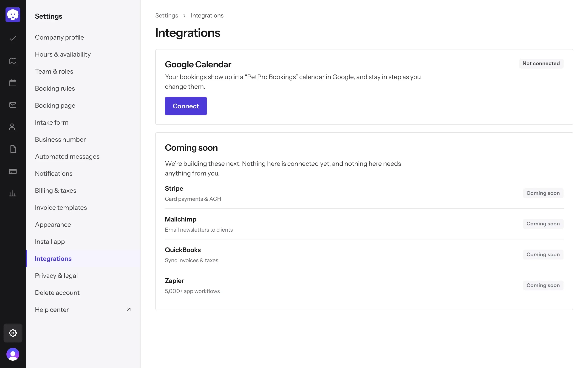Open Booking rules settings
The height and width of the screenshot is (368, 588).
coord(83,88)
